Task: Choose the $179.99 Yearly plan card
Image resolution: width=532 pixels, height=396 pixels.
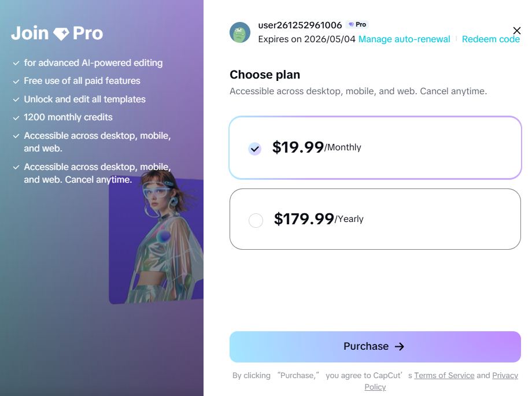Action: click(x=375, y=219)
